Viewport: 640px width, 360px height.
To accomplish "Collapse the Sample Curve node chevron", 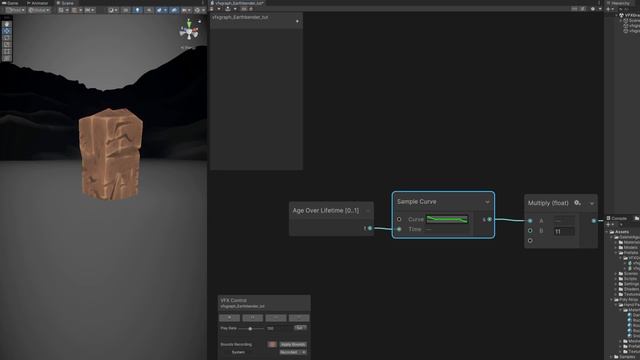I will point(487,202).
